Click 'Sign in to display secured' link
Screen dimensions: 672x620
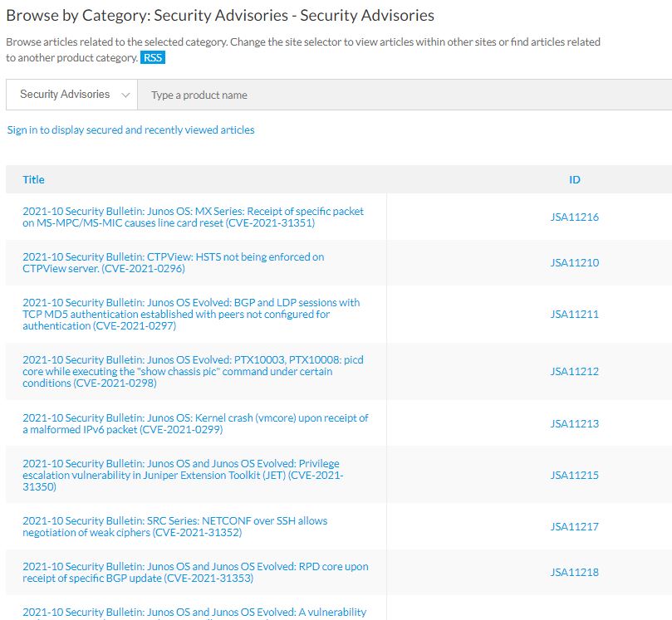[130, 129]
